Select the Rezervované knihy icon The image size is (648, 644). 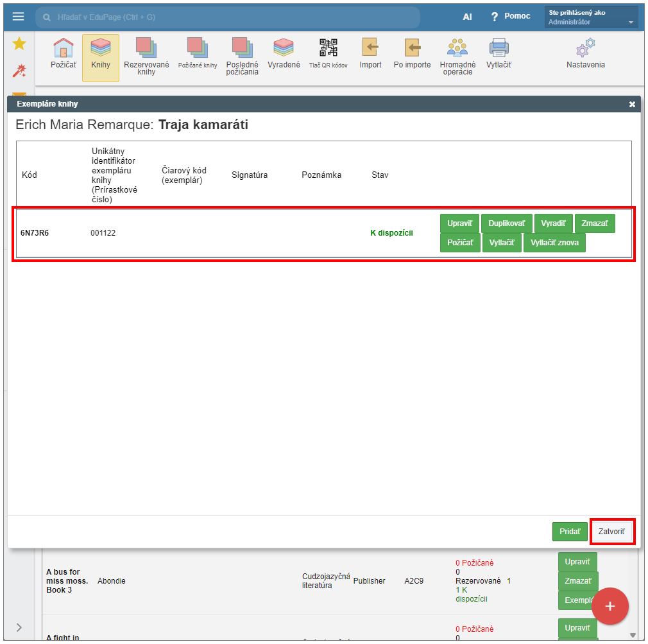click(146, 48)
